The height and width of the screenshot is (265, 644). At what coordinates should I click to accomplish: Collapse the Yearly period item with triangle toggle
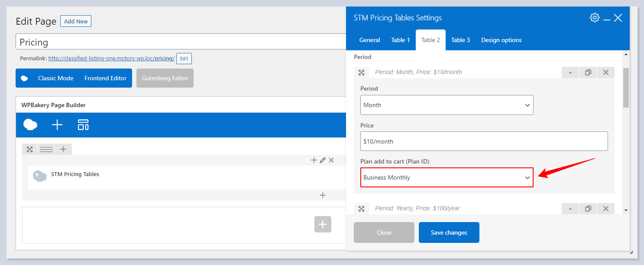click(x=570, y=209)
